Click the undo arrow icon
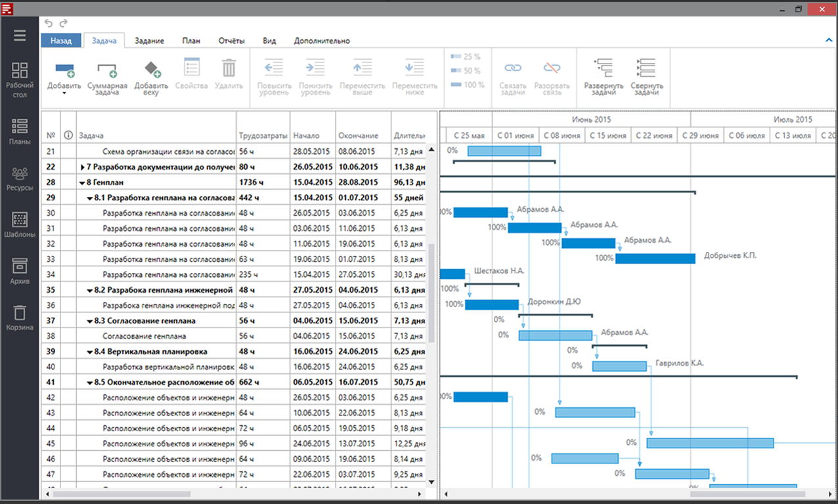This screenshot has width=838, height=504. coord(49,24)
